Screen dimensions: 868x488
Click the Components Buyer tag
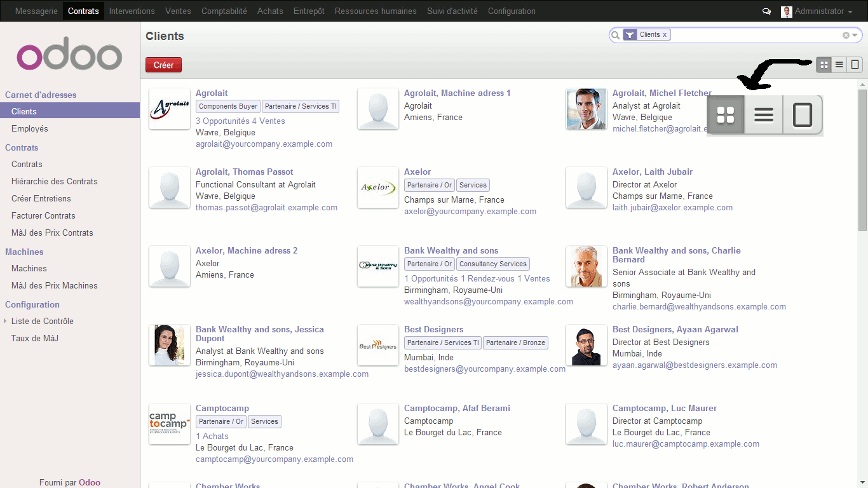[x=228, y=106]
